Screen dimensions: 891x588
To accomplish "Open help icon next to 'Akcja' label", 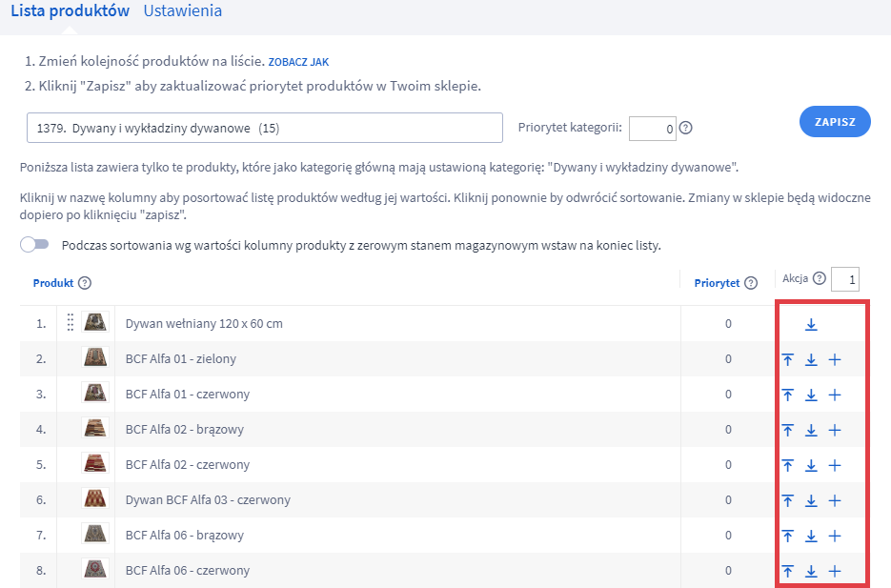I will (x=819, y=278).
